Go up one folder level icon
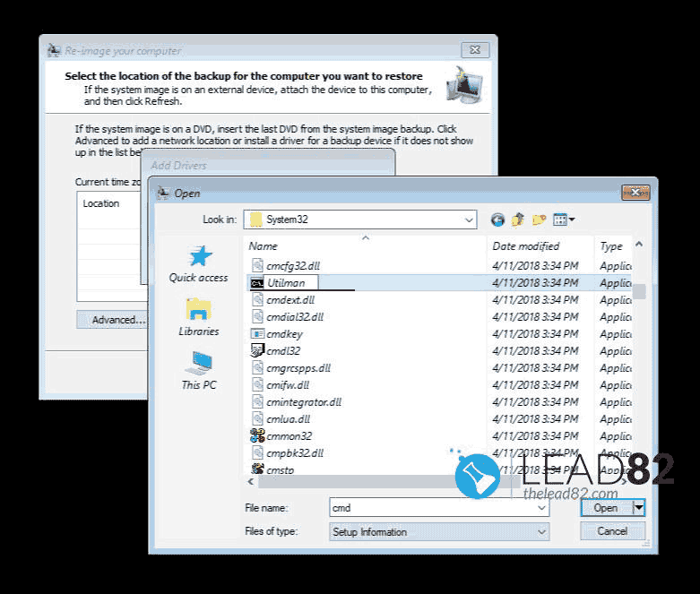This screenshot has height=594, width=700. point(517,220)
